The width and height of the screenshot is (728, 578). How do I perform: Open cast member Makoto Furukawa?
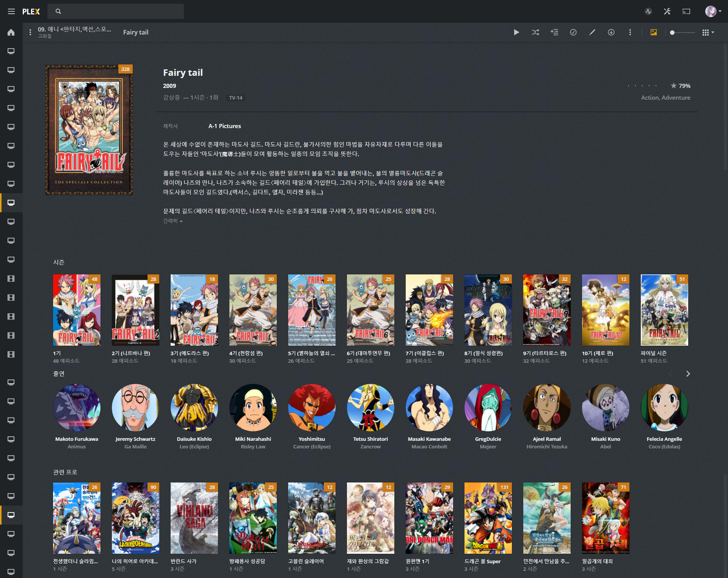tap(77, 407)
